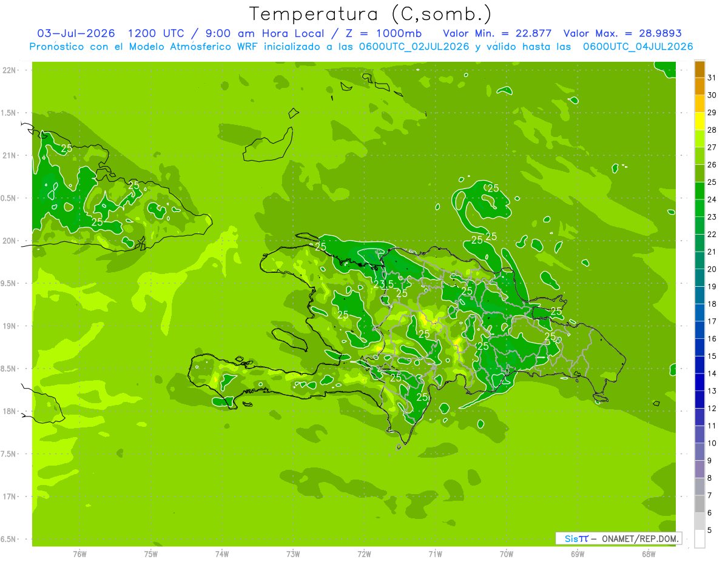Screen dimensions: 728x562
Task: Click the '21N' latitude label
Action: 8,156
